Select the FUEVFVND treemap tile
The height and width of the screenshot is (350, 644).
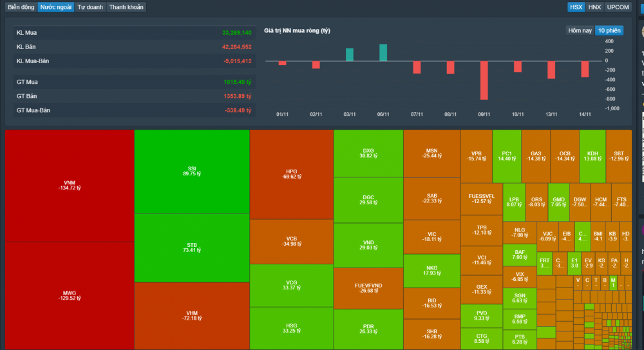(368, 288)
